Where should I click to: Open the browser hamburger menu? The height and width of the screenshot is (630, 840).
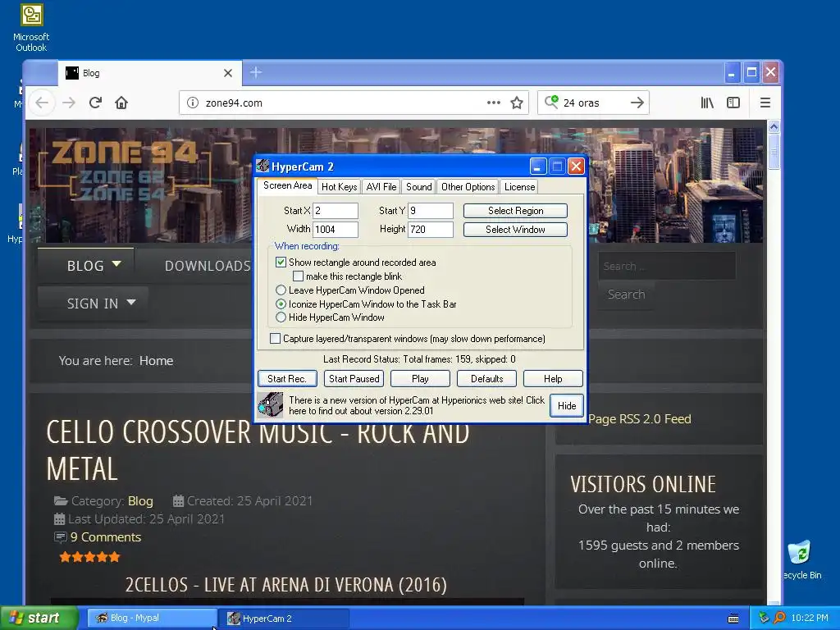point(765,103)
